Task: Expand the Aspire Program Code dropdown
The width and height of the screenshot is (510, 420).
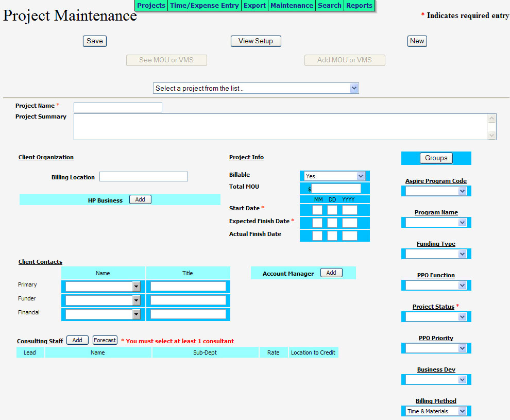Action: point(436,191)
